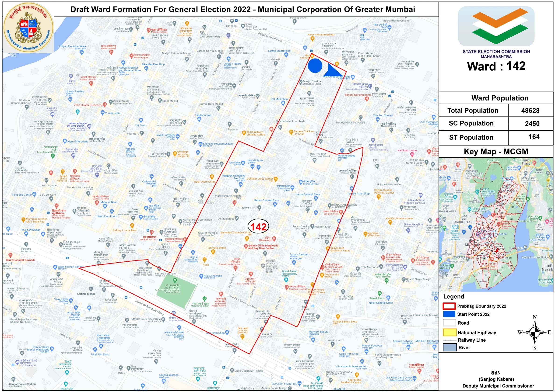Click the red-circled 142 ward label
The width and height of the screenshot is (555, 392).
[258, 227]
